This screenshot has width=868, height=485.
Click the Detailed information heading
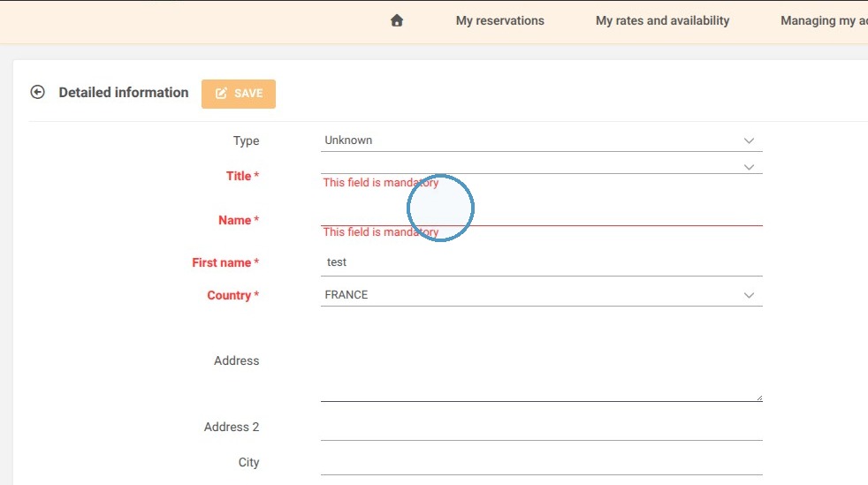coord(124,93)
